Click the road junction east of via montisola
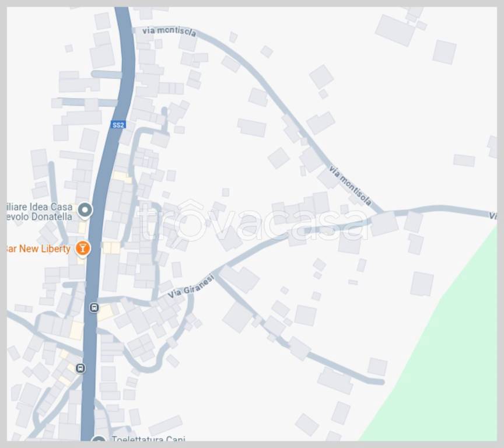 383,213
